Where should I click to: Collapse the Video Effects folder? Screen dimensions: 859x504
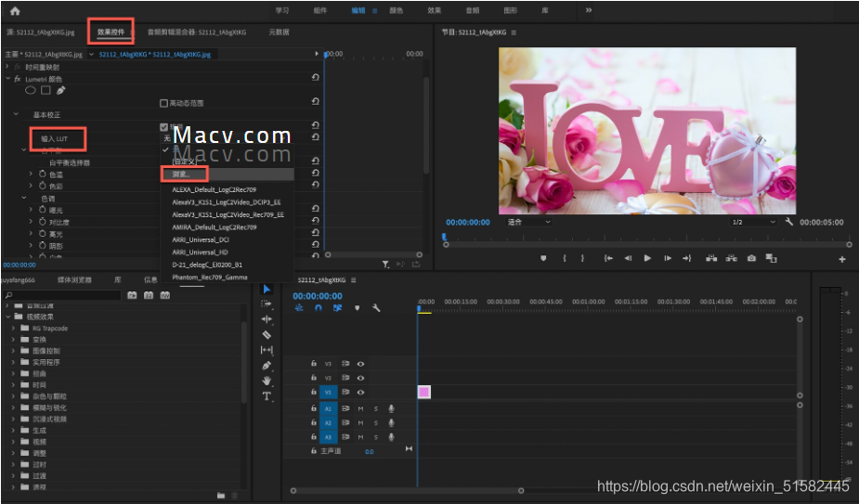pyautogui.click(x=7, y=317)
